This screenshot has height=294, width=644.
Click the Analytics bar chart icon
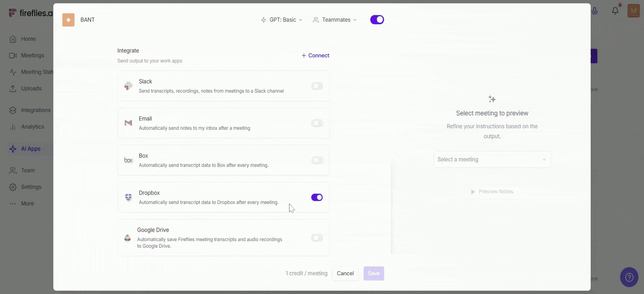tap(13, 127)
